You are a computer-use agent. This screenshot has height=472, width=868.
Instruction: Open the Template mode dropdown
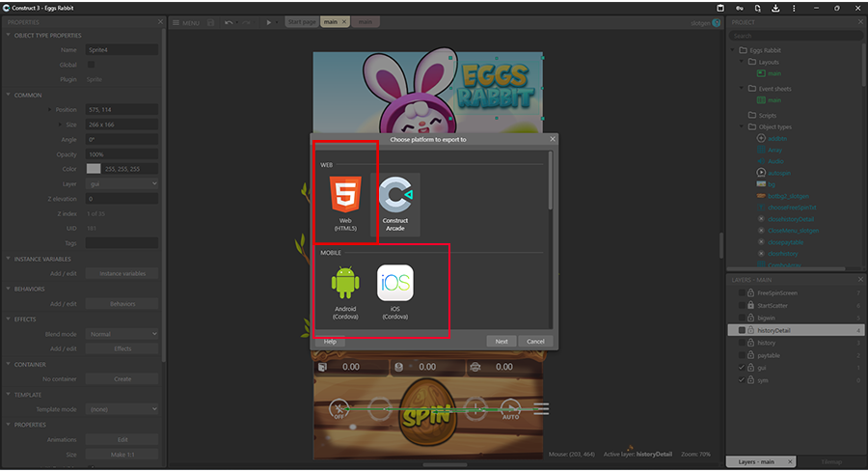click(122, 409)
